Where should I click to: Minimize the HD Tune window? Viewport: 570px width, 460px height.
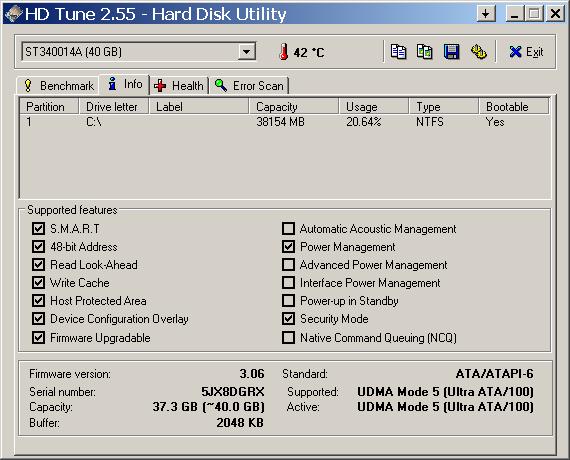[x=515, y=14]
